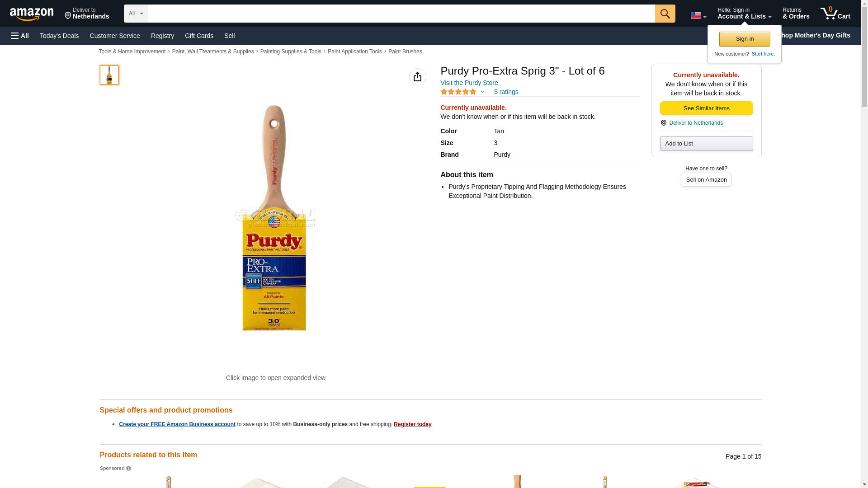Click the yellow Sign in button
Screen dimensions: 868x488
click(x=745, y=39)
